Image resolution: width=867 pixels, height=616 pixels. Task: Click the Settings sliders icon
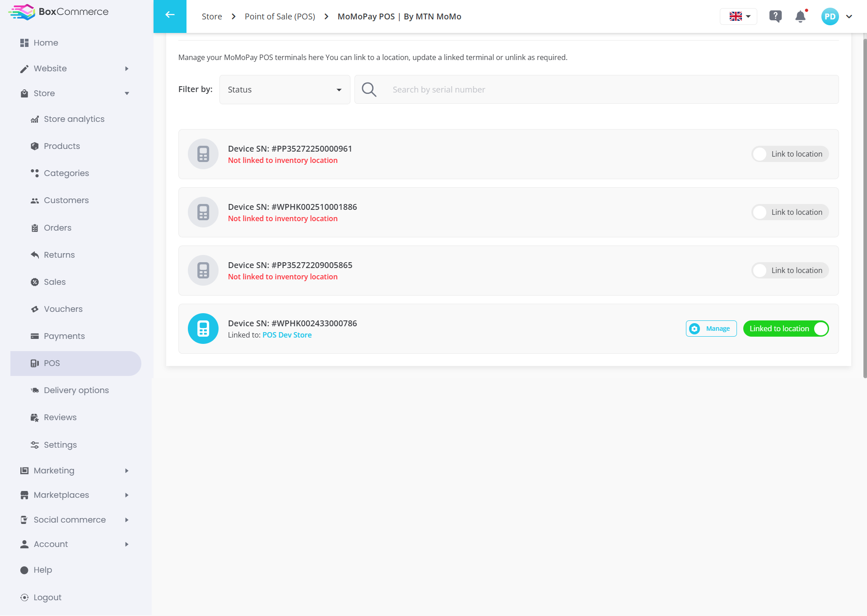pyautogui.click(x=35, y=445)
